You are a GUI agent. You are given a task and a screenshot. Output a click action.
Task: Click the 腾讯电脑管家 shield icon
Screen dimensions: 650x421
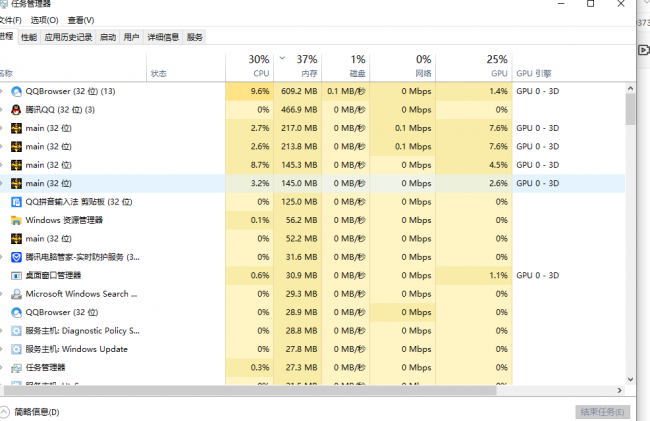click(16, 257)
